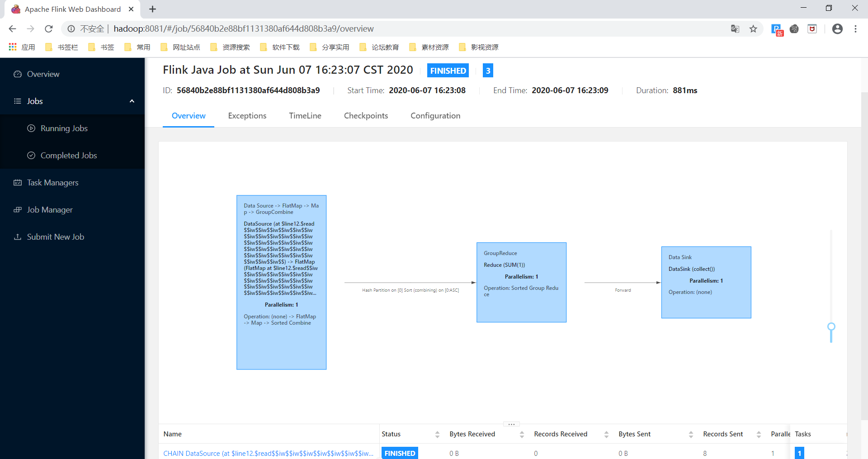Open the CHAIN DataSource row link
Screen dimensions: 868x459
tap(268, 453)
